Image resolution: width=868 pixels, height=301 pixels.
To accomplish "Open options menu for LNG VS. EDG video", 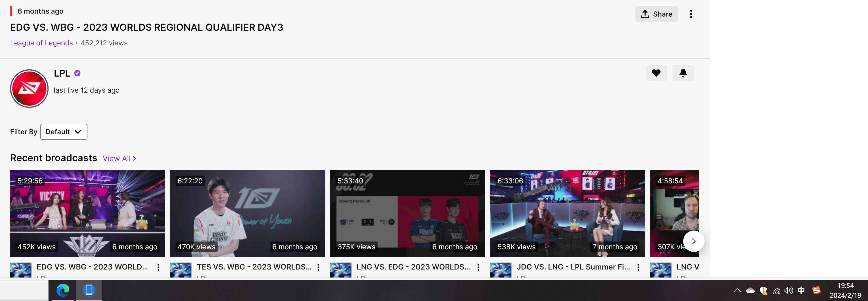I will coord(478,267).
